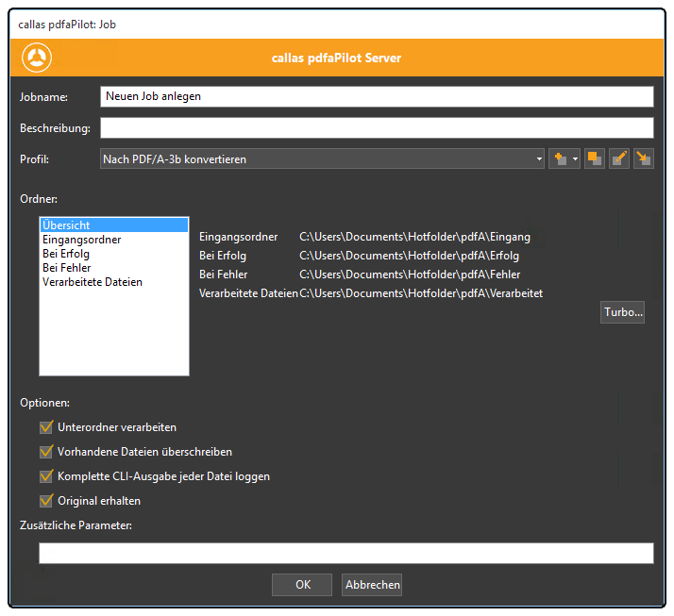Viewport: 674px width, 616px height.
Task: Click the path ending in pdfA\Verarbeitet
Action: pos(421,293)
